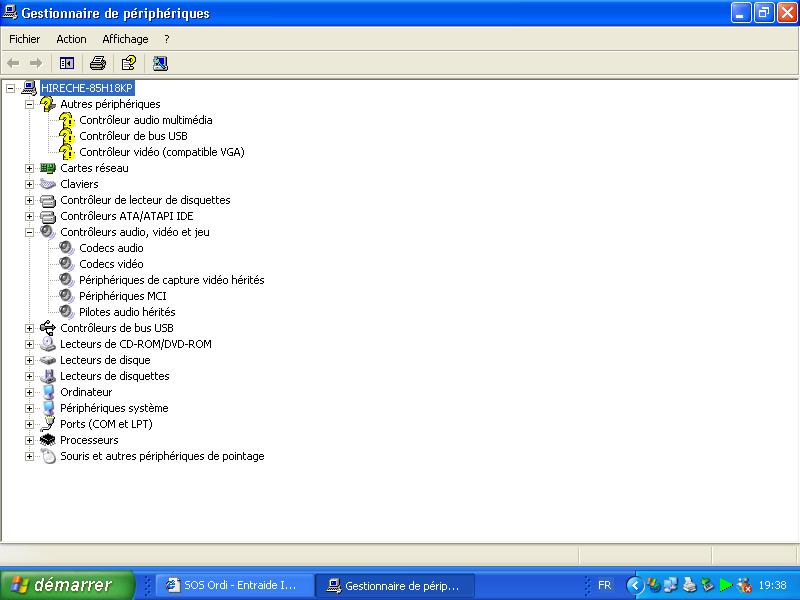Click the disc icon of Lecteurs de CD-ROM/DVD-ROM

tap(48, 344)
